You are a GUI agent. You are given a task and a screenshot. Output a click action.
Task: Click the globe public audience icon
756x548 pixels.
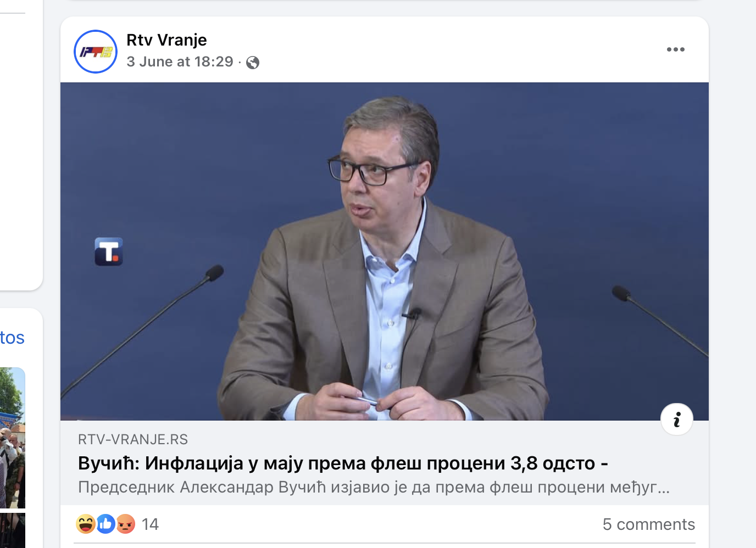tap(253, 63)
